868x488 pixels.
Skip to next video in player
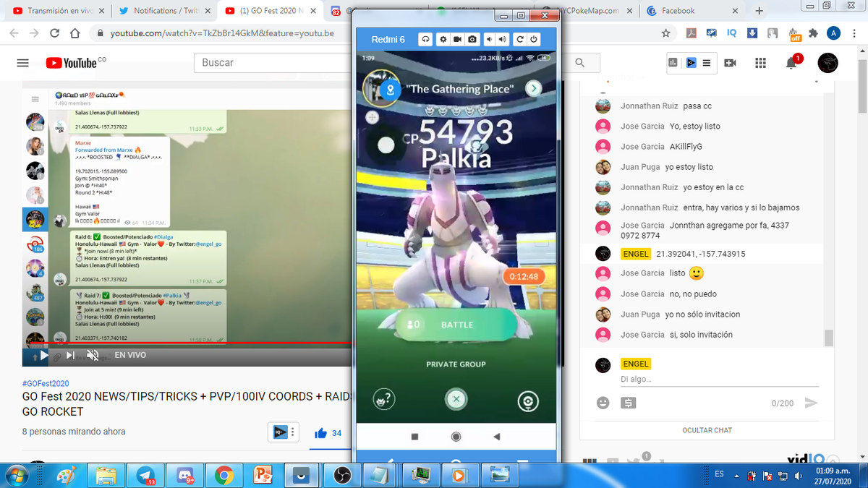70,355
